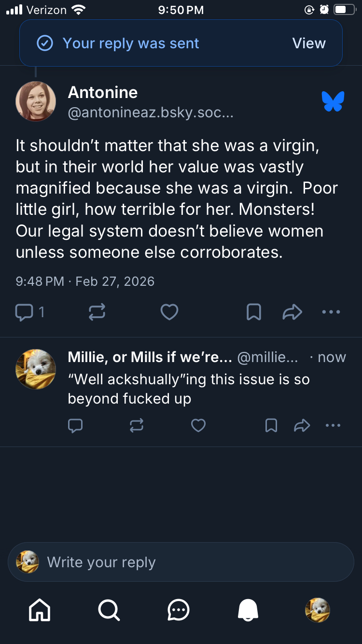Image resolution: width=362 pixels, height=644 pixels.
Task: Like Millie's reply with heart icon
Action: pyautogui.click(x=198, y=425)
